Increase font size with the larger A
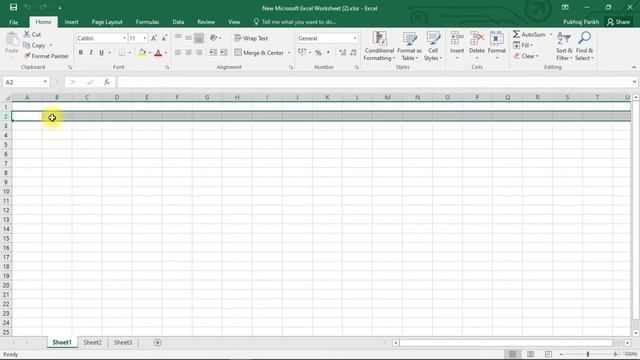Screen dimensions: 640x360 [x=154, y=38]
